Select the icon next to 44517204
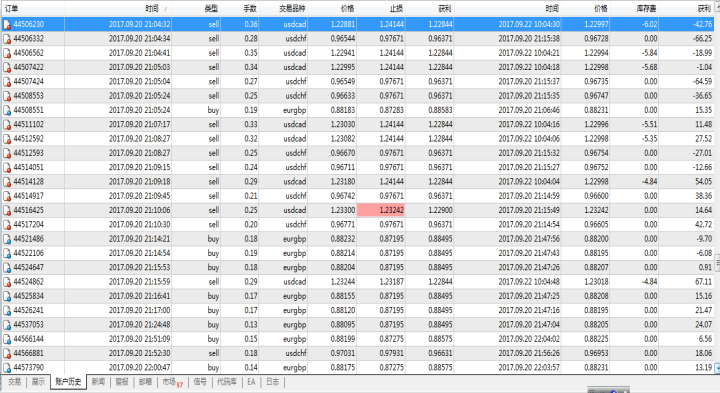The width and height of the screenshot is (720, 393). [7, 225]
